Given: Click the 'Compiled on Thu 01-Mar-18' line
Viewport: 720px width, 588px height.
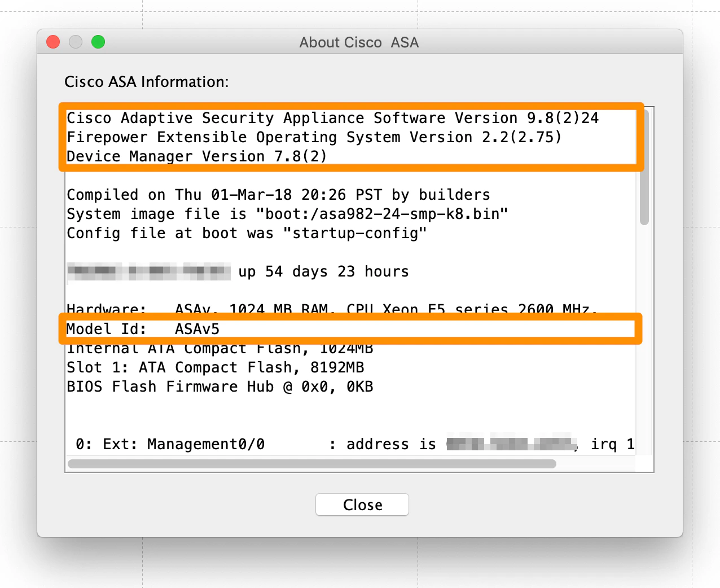Looking at the screenshot, I should click(278, 195).
